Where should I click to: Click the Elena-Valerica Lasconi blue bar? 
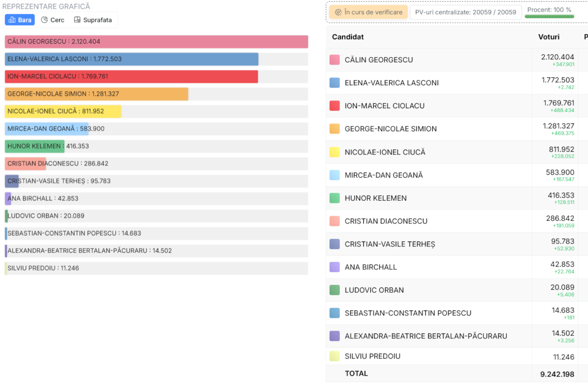(x=131, y=59)
